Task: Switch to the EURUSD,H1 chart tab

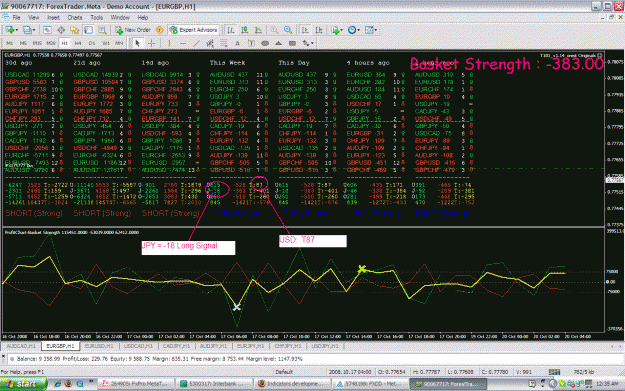Action: click(x=99, y=346)
